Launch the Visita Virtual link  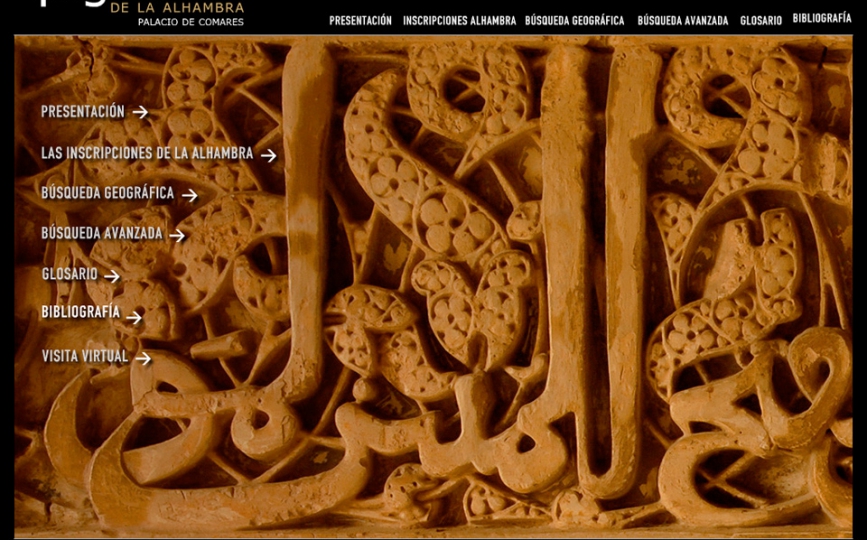[x=85, y=356]
